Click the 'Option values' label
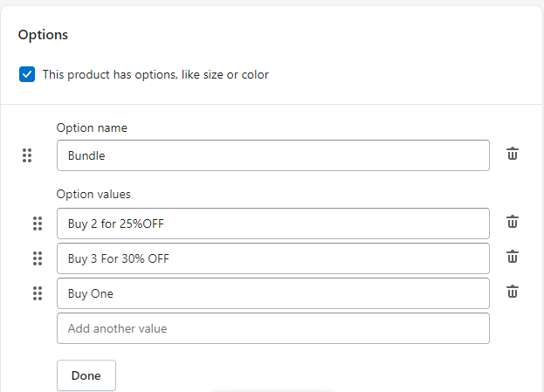Viewport: 544px width, 392px height. pyautogui.click(x=93, y=194)
